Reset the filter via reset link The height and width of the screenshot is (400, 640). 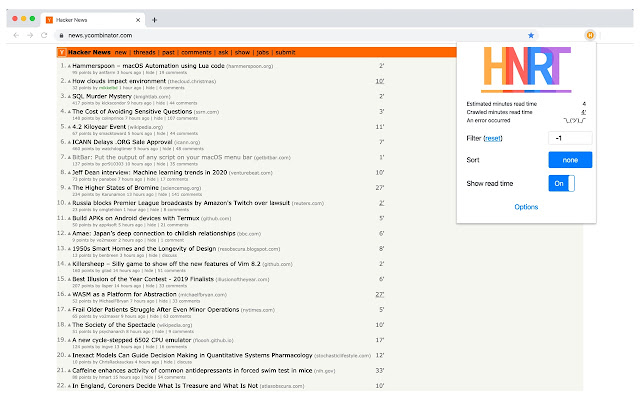493,138
